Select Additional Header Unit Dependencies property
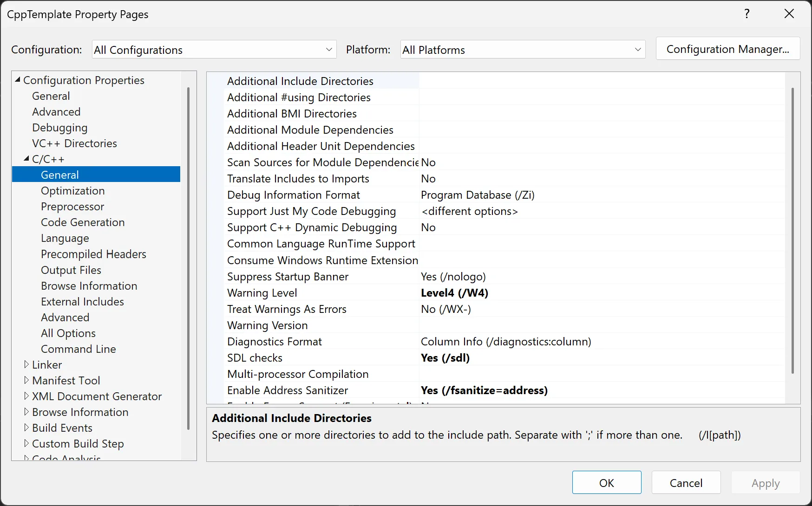 (321, 146)
